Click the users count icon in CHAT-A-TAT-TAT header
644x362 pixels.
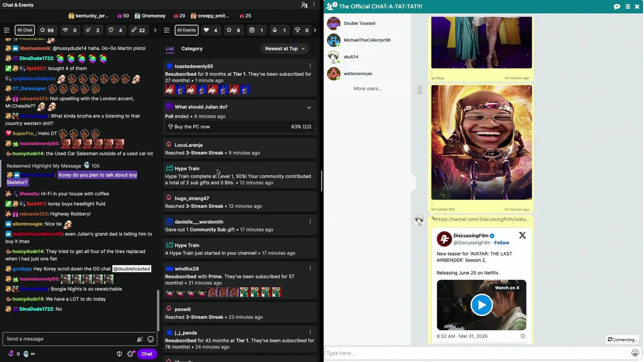tap(332, 6)
